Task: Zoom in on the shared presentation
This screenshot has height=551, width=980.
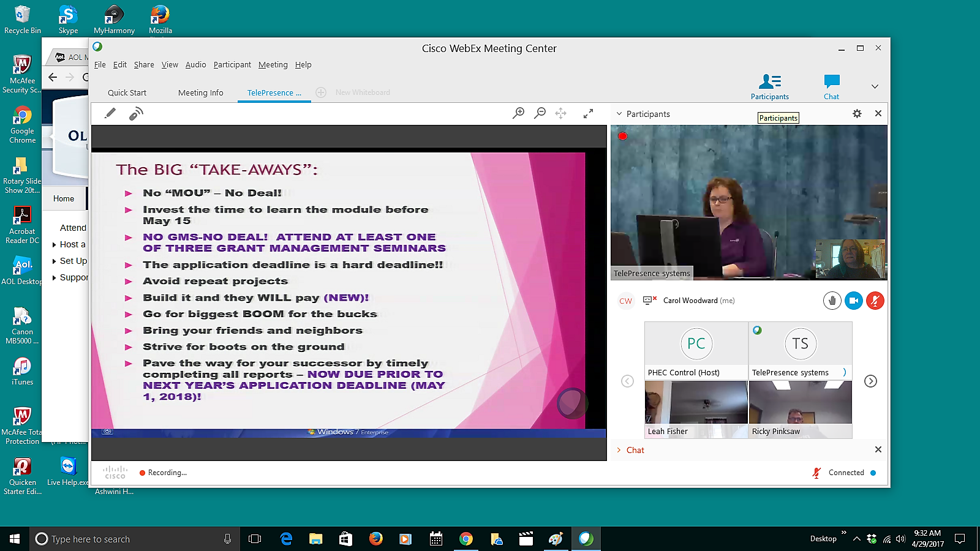Action: [x=519, y=113]
